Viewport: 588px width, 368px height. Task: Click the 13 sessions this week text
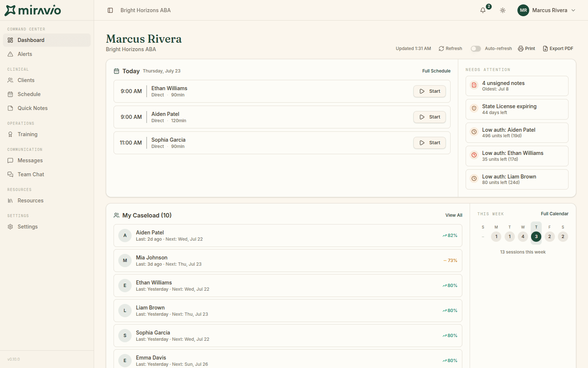tap(523, 252)
